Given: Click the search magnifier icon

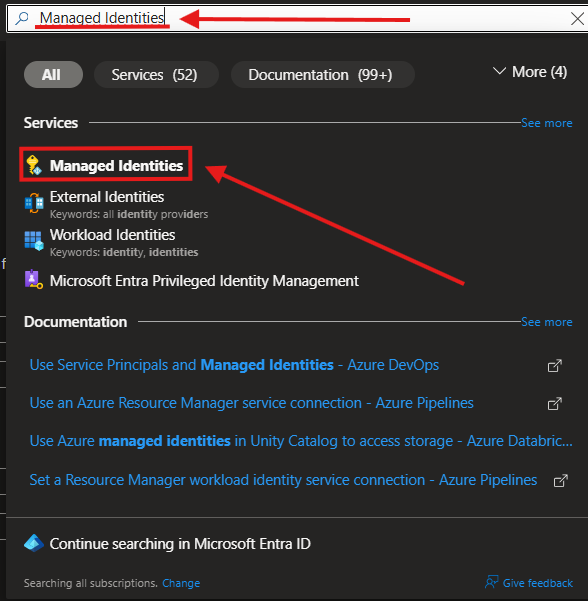Looking at the screenshot, I should (22, 18).
